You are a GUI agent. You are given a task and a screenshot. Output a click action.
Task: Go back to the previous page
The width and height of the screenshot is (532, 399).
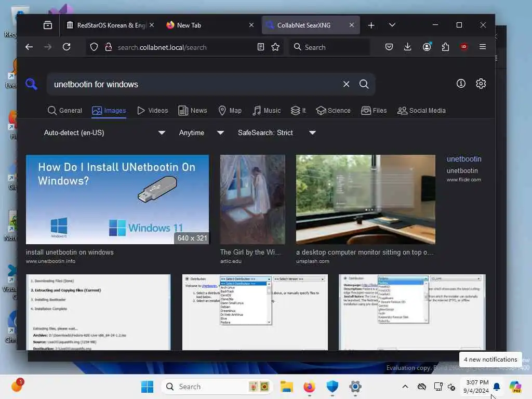[x=29, y=47]
